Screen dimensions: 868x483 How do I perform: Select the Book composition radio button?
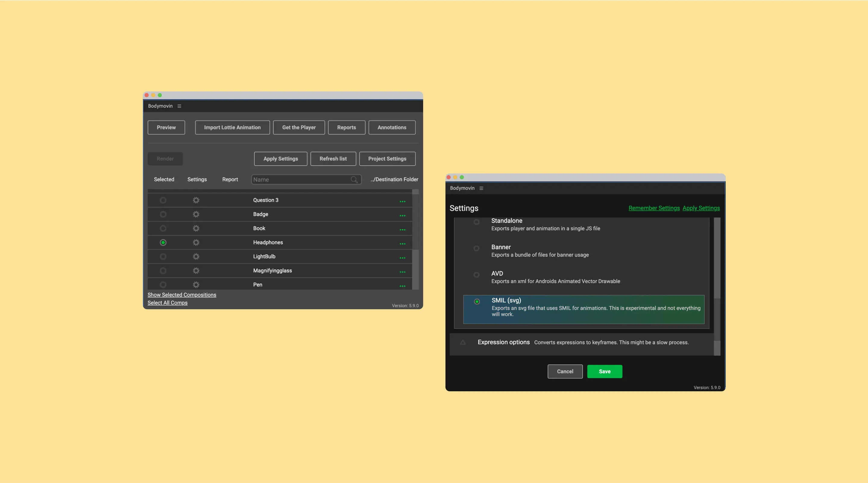coord(163,228)
